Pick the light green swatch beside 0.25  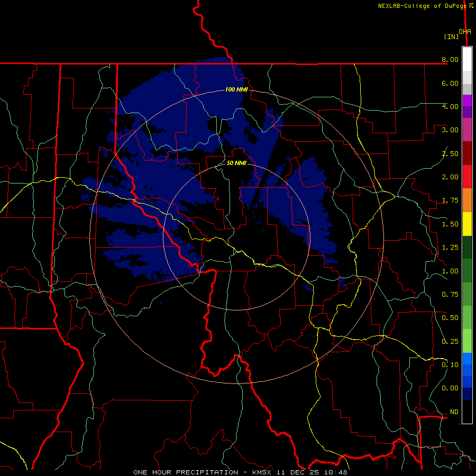click(x=467, y=341)
